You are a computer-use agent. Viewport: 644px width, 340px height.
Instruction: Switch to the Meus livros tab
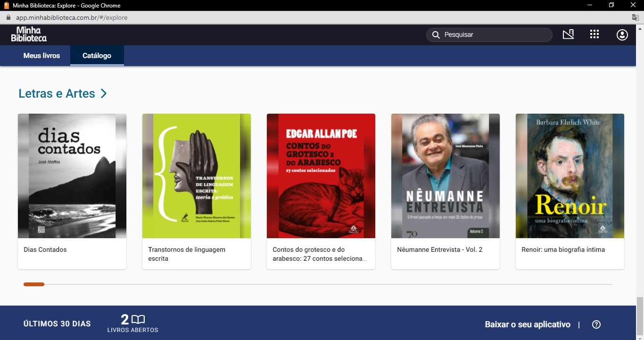(41, 56)
